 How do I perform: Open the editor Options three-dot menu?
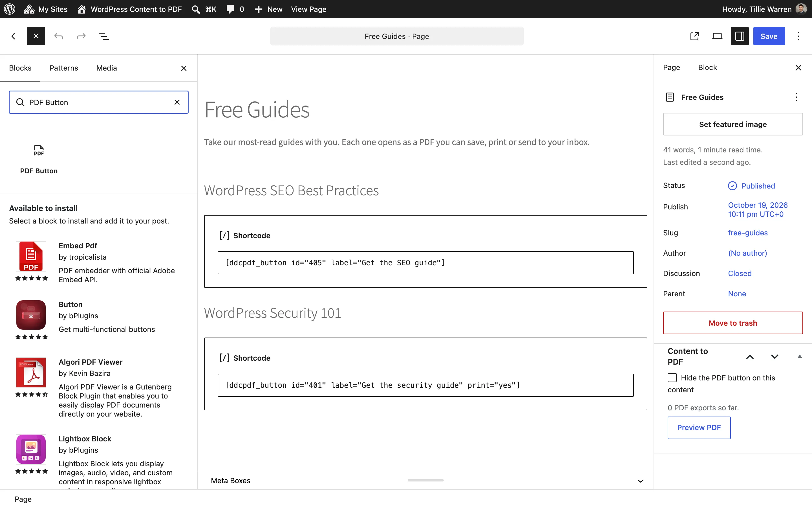(x=798, y=36)
